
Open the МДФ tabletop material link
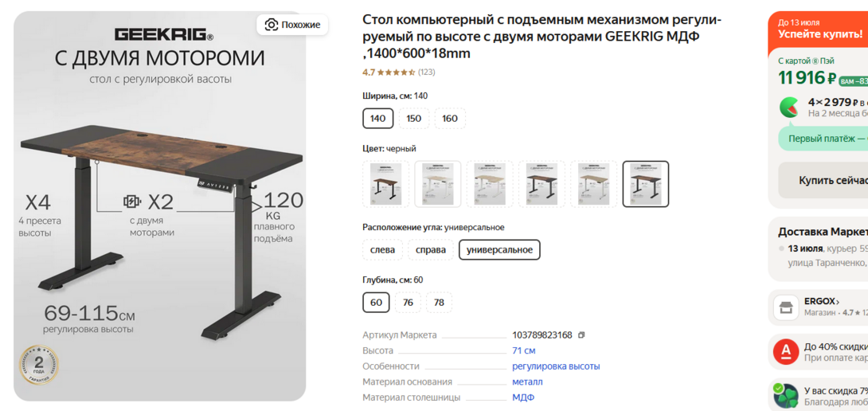click(x=523, y=397)
